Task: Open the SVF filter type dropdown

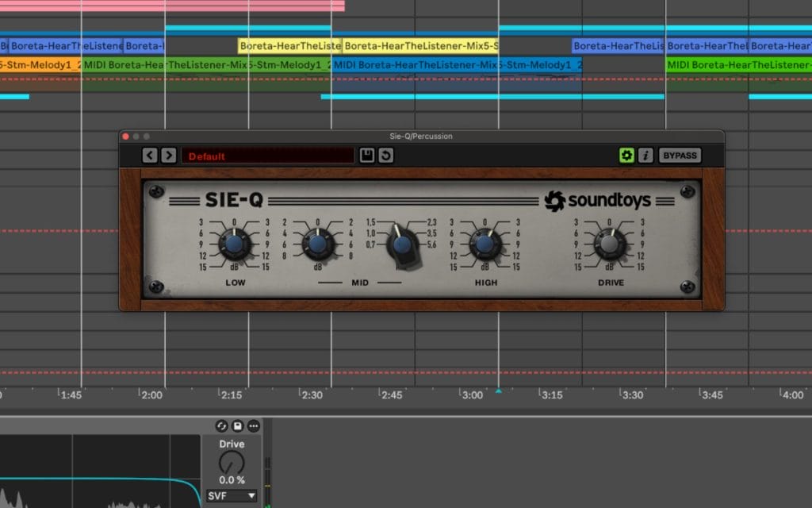Action: [232, 496]
